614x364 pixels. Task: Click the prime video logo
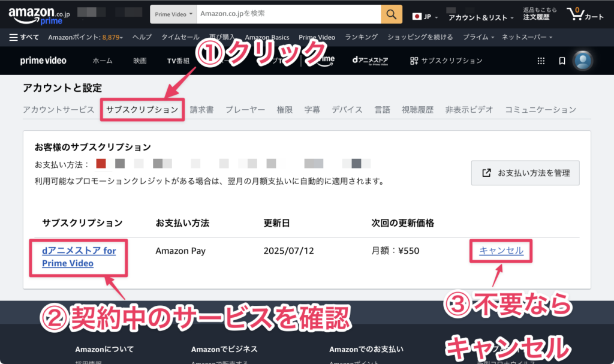click(43, 61)
